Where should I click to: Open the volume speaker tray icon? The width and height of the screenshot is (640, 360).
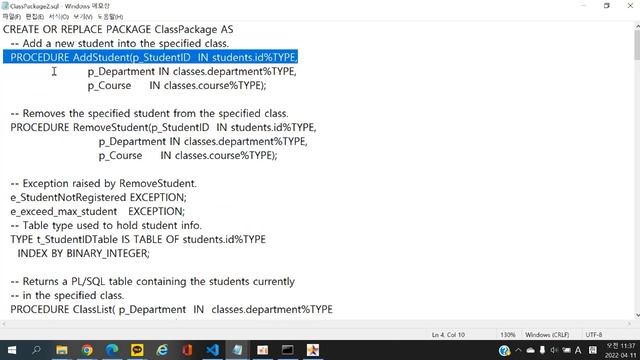554,350
